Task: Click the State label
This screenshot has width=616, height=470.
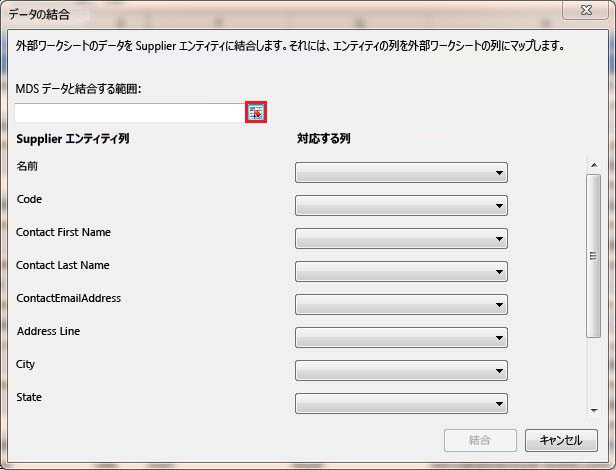Action: pyautogui.click(x=29, y=397)
